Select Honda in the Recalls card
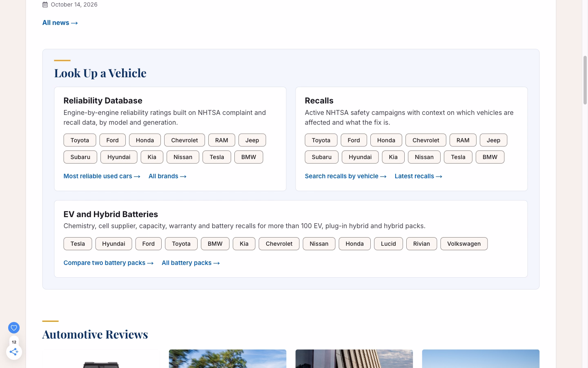Image resolution: width=588 pixels, height=368 pixels. 386,140
